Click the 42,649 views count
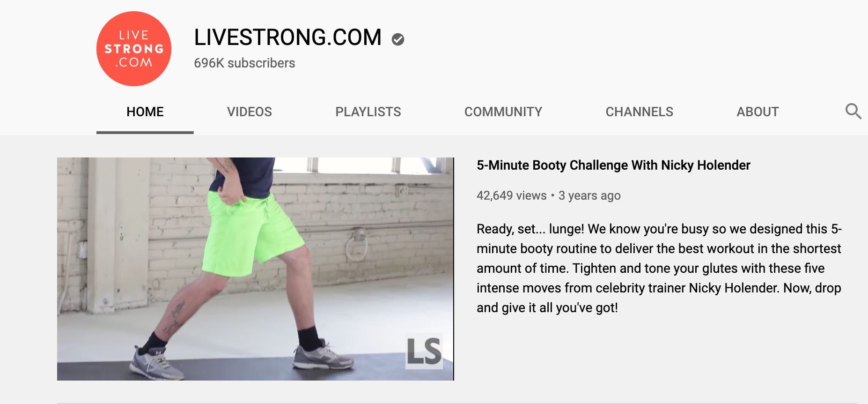This screenshot has width=868, height=404. pos(512,195)
